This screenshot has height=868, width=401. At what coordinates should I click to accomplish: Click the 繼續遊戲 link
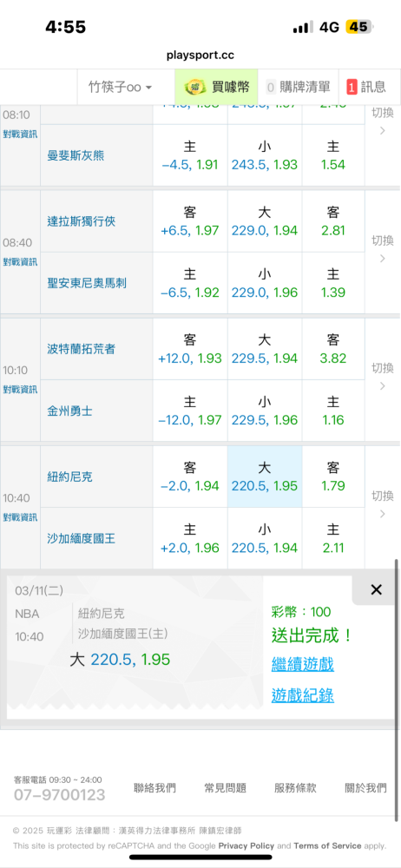pyautogui.click(x=302, y=664)
